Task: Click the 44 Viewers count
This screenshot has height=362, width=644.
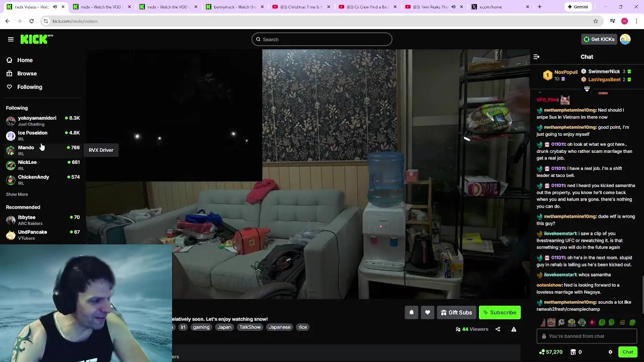Action: pyautogui.click(x=472, y=329)
